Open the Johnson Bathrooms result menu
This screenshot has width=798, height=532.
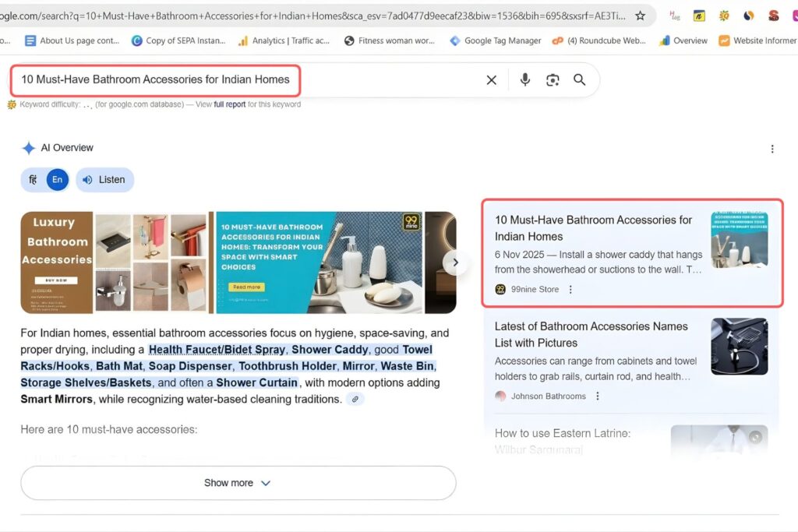coord(596,396)
